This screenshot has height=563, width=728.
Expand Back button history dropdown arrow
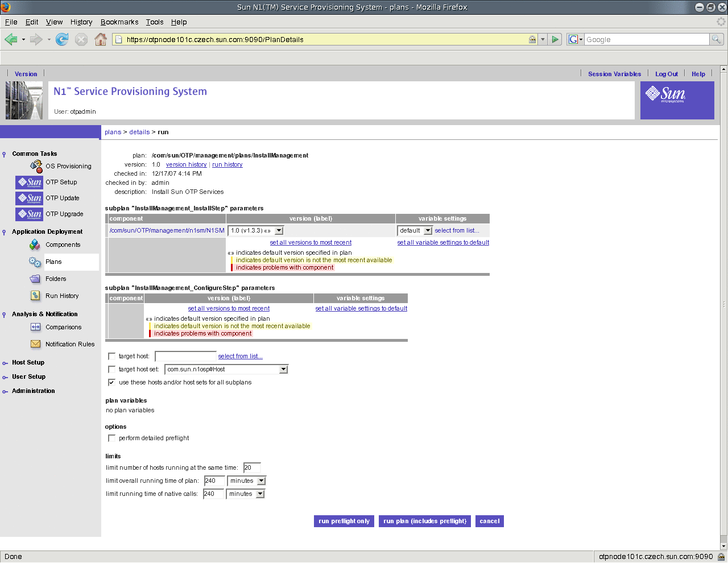pos(23,40)
